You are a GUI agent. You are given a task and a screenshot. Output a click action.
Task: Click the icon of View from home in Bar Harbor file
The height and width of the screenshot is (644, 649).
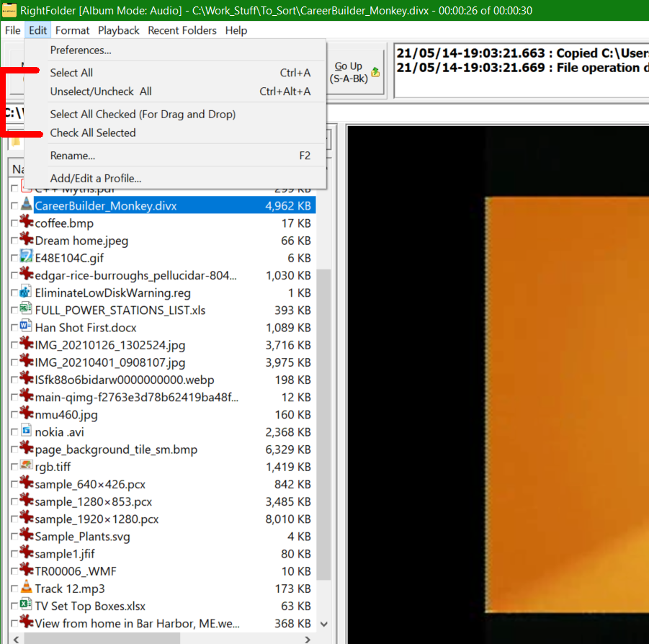tap(27, 622)
